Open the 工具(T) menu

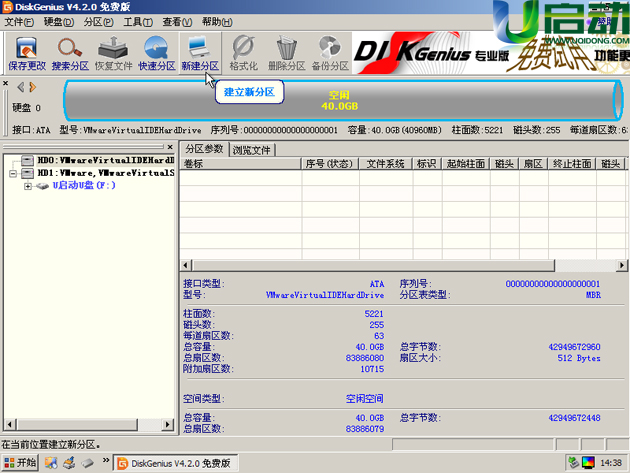click(x=138, y=22)
